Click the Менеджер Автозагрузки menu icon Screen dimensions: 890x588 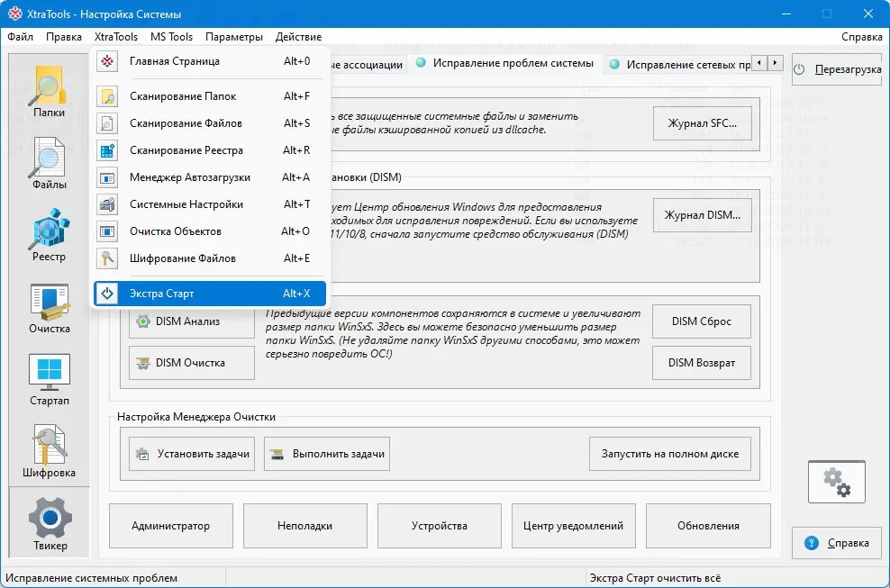tap(107, 177)
